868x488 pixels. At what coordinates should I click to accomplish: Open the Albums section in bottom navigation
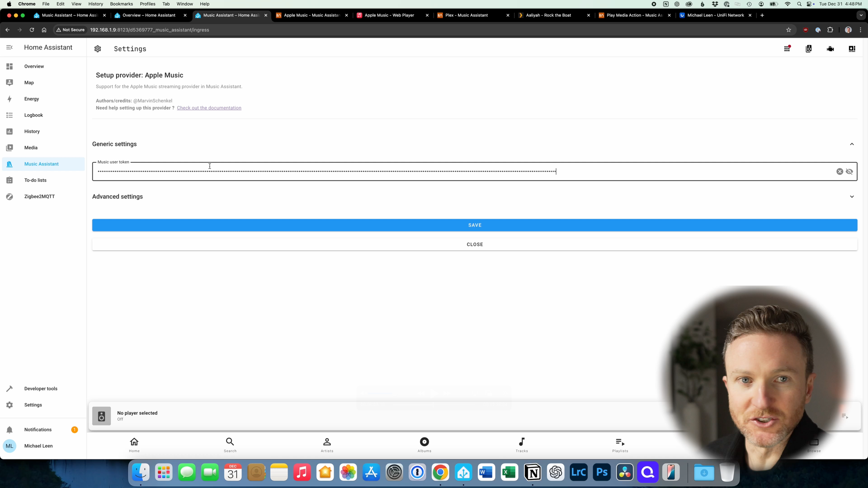pos(424,444)
